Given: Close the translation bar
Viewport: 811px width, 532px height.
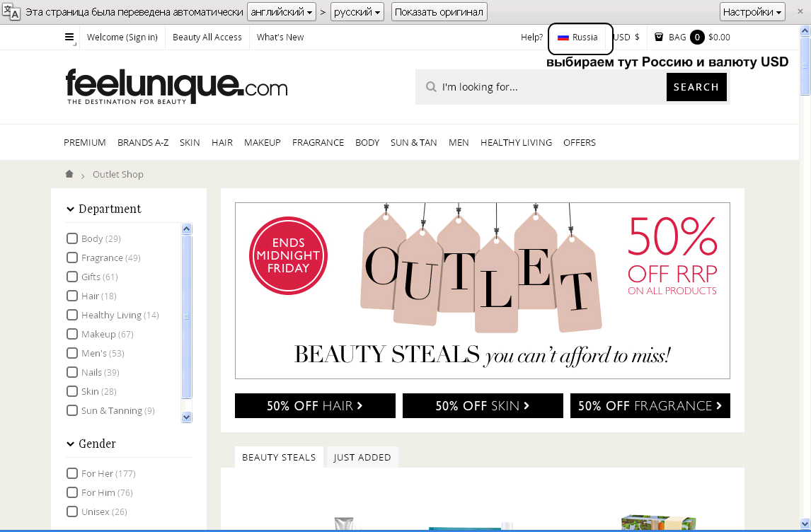Looking at the screenshot, I should coord(800,11).
